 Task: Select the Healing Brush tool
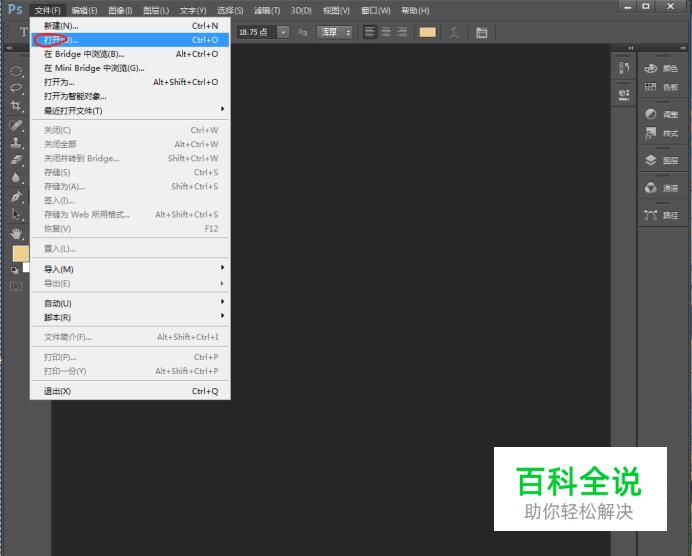pos(16,125)
